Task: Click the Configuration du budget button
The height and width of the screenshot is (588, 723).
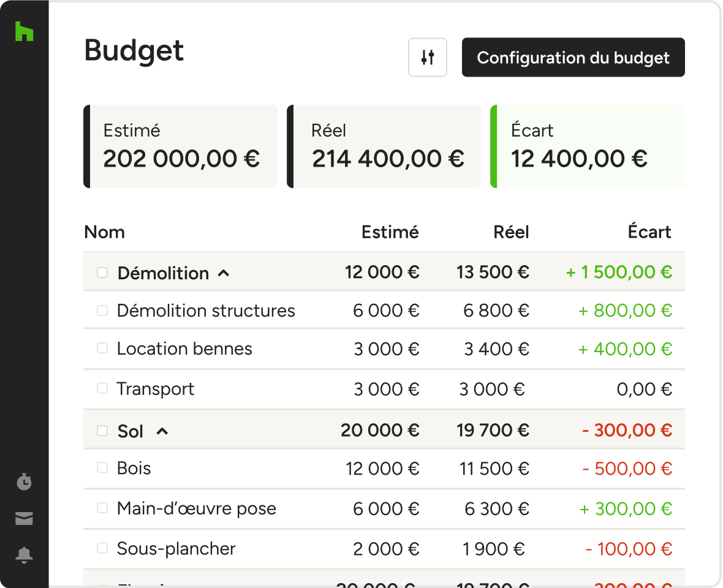Action: click(573, 58)
